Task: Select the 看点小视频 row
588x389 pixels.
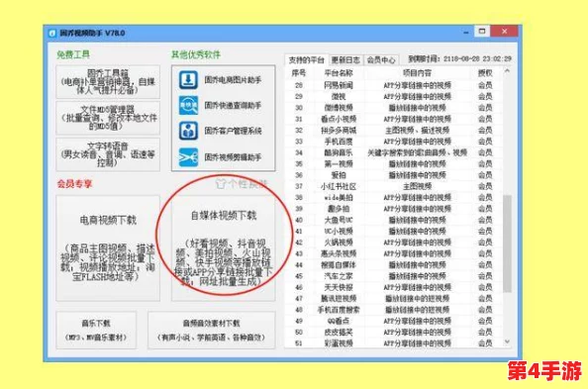Action: pos(394,120)
